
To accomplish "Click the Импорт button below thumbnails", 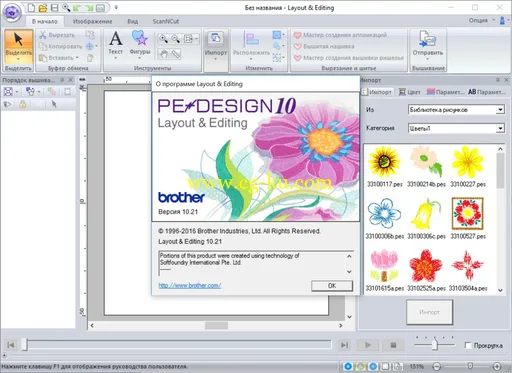I will pyautogui.click(x=429, y=312).
